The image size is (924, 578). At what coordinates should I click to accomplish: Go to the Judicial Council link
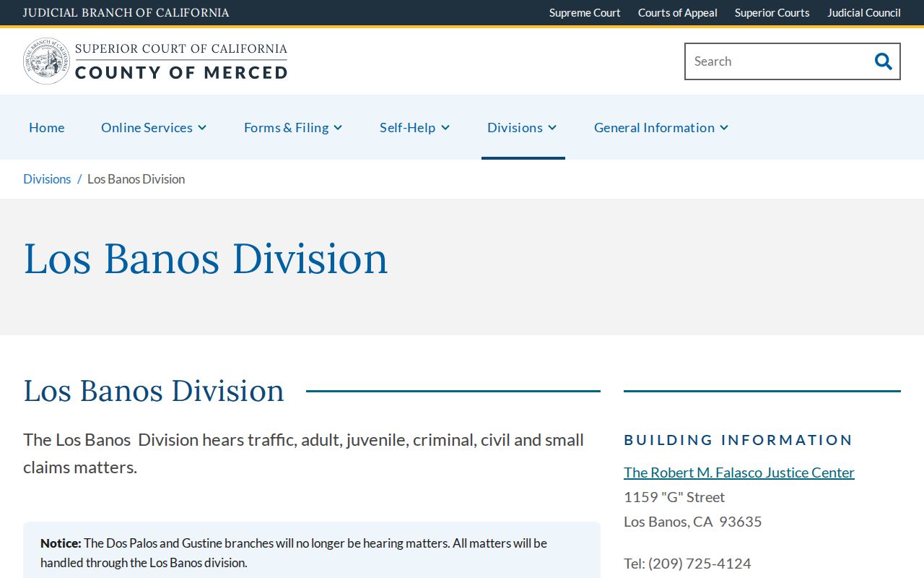pyautogui.click(x=864, y=13)
